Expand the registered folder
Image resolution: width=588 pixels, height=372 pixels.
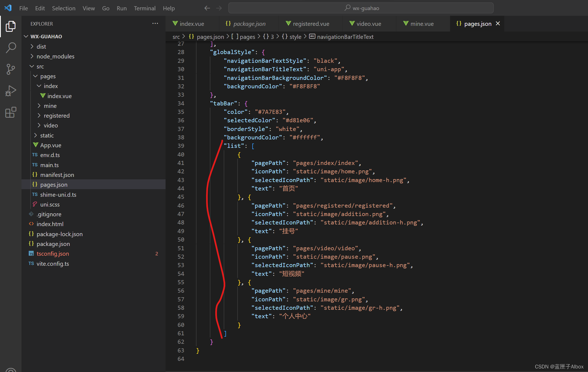click(57, 115)
